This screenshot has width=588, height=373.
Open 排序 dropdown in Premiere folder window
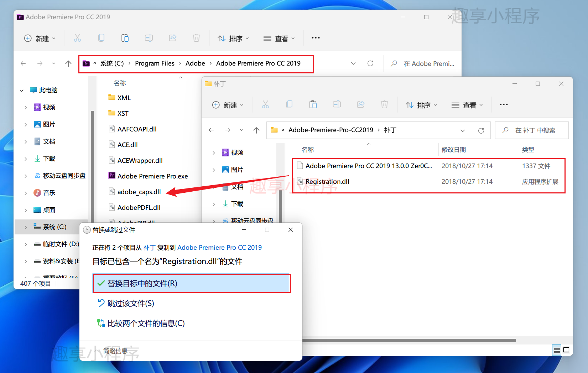coord(234,38)
